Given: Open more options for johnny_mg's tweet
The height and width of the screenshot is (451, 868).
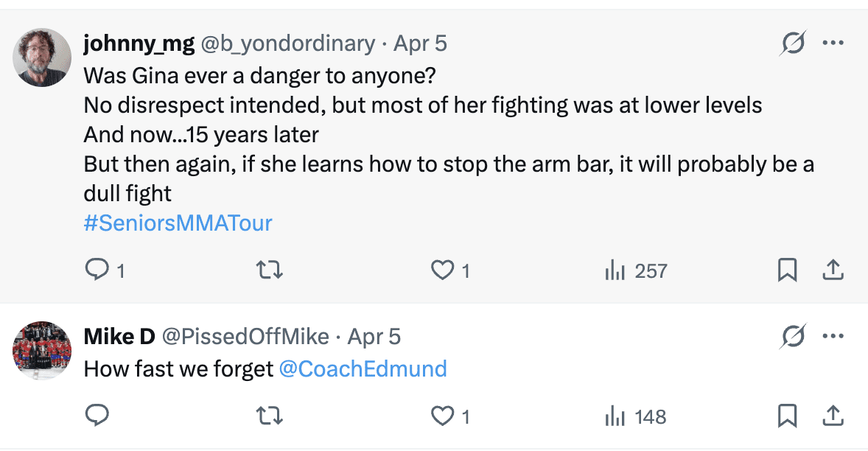Looking at the screenshot, I should tap(833, 43).
